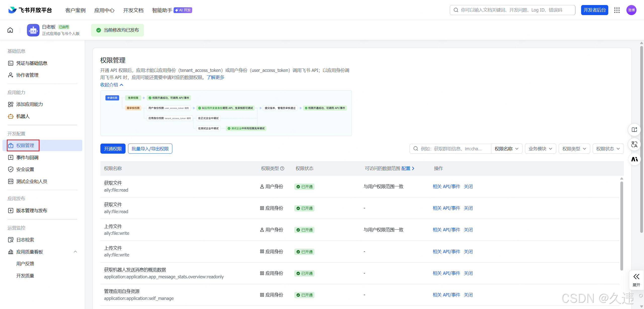Open the 权限名称 search type dropdown
Viewport: 644px width, 309px height.
click(506, 149)
